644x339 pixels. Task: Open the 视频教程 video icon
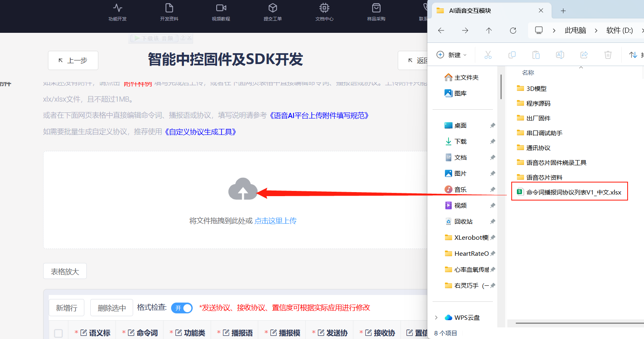click(x=221, y=8)
